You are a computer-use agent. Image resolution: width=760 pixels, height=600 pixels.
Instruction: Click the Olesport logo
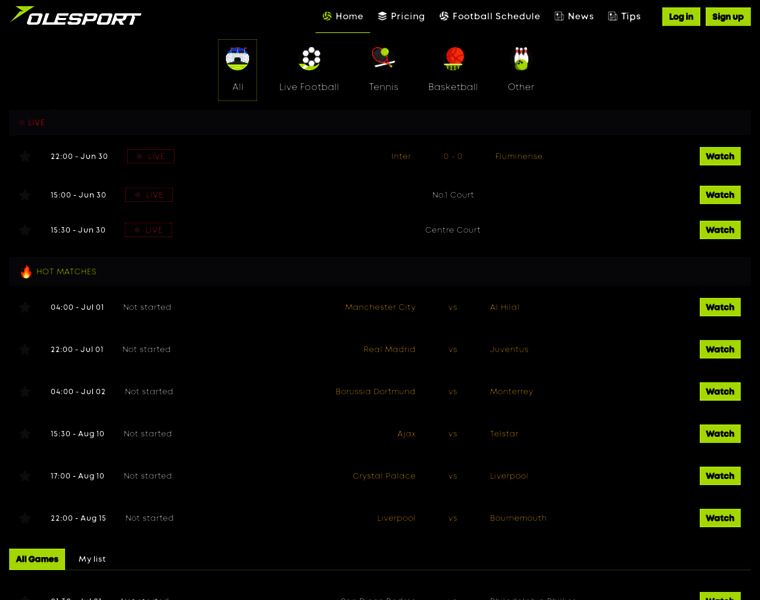(x=76, y=16)
